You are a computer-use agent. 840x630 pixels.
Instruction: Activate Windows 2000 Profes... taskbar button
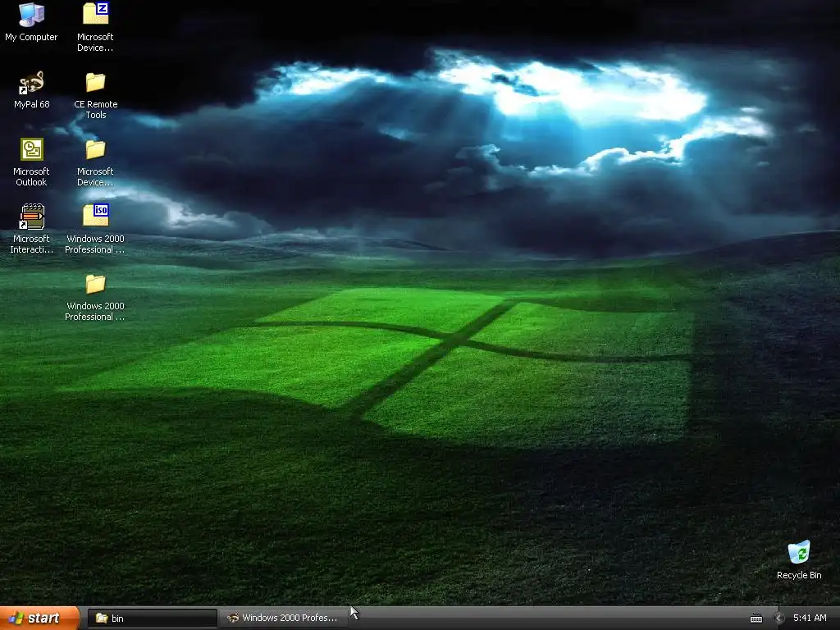[x=283, y=619]
